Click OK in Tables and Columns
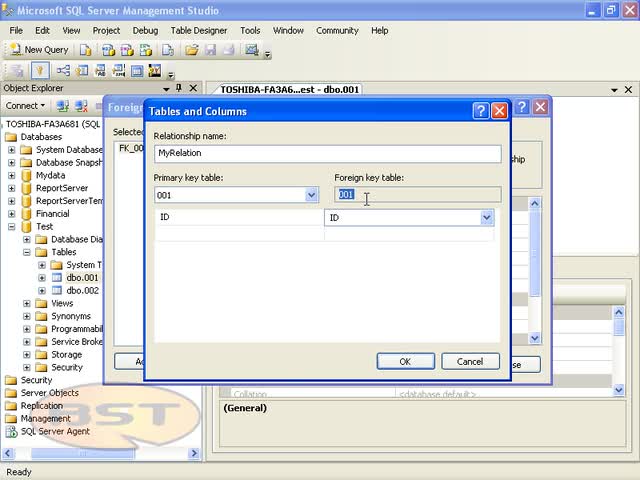The height and width of the screenshot is (480, 640). [x=405, y=362]
